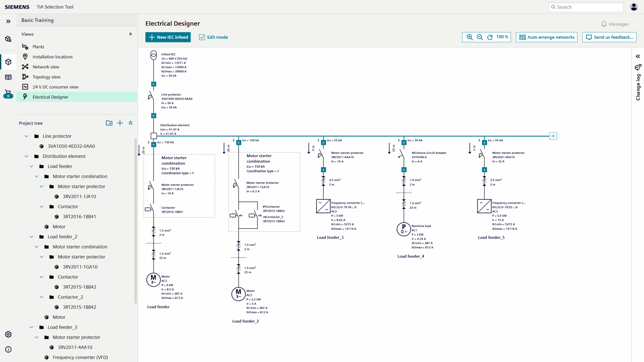Click the project tree vertical scrollbar
Viewport: 644px width, 362px height.
[136, 221]
